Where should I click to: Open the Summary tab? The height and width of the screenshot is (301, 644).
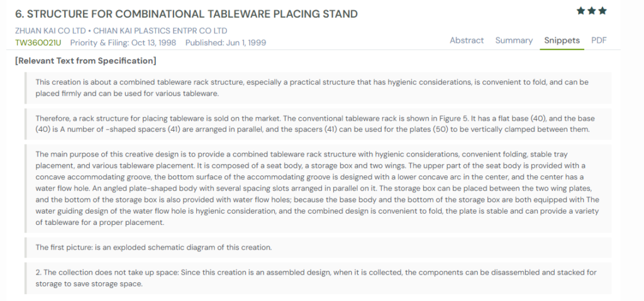[x=514, y=40]
